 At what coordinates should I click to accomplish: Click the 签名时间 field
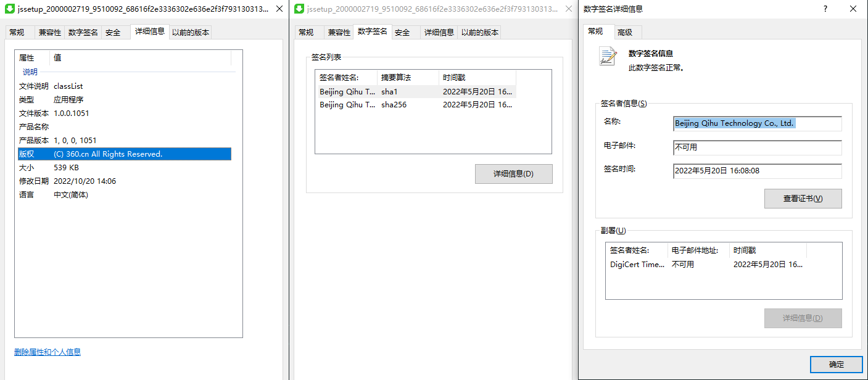pyautogui.click(x=757, y=171)
